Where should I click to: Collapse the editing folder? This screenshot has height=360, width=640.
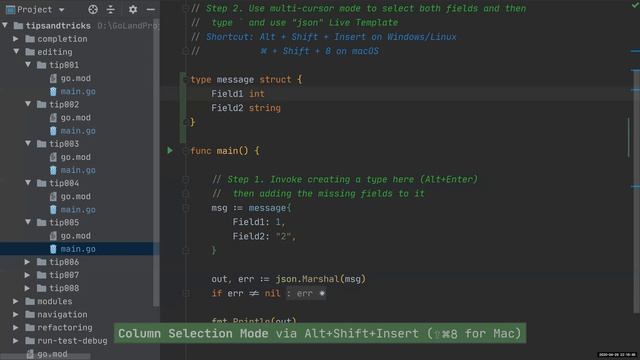(x=16, y=52)
